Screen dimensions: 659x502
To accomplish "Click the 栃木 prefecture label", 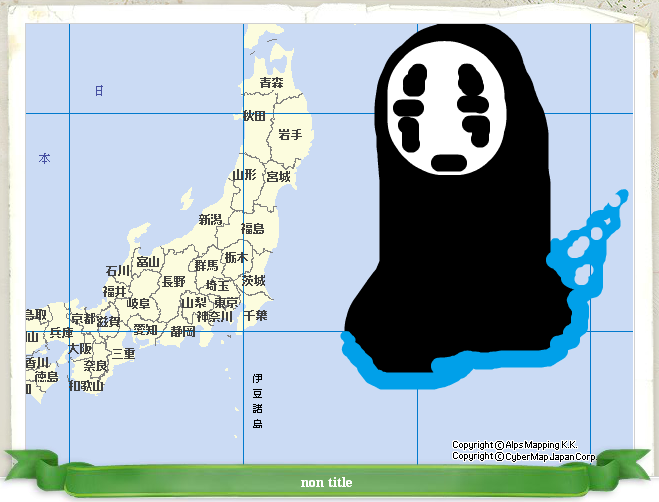I will point(236,257).
